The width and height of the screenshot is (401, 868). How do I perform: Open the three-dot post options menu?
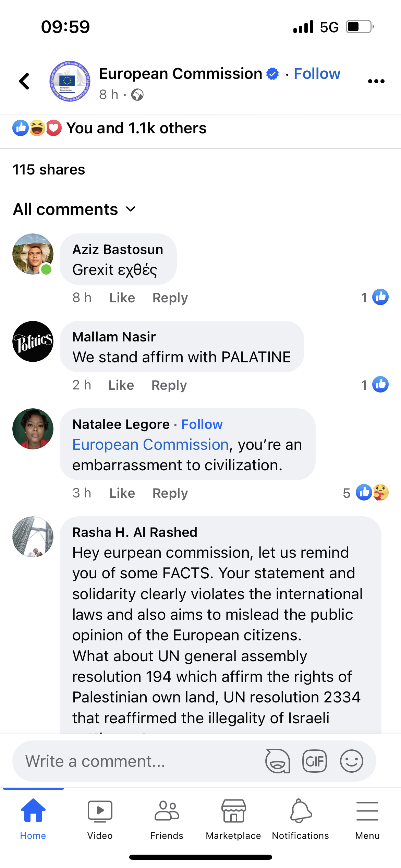[376, 81]
